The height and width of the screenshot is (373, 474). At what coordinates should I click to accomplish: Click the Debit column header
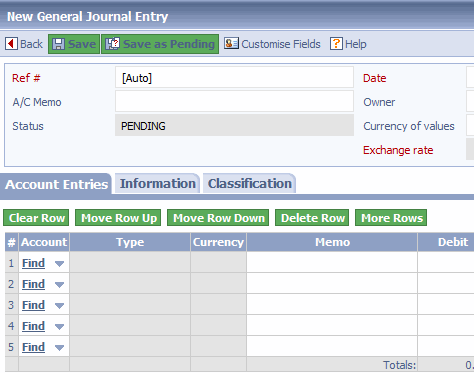coord(446,242)
